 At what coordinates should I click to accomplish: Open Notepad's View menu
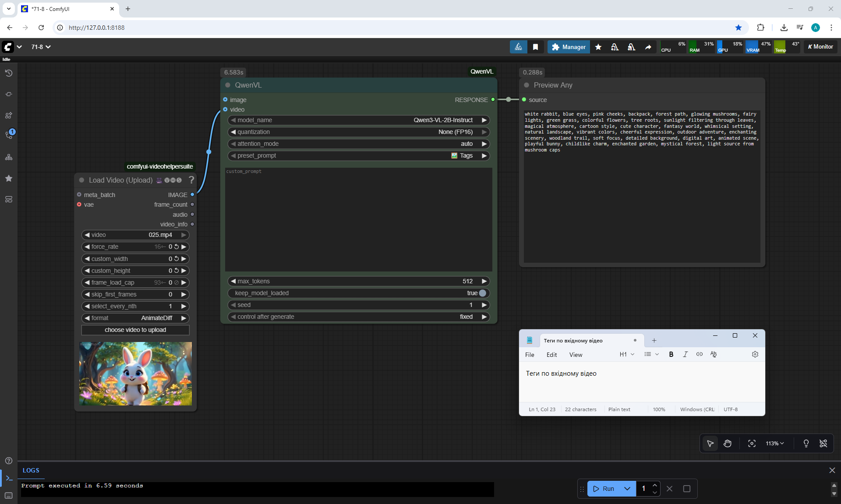[x=576, y=355]
